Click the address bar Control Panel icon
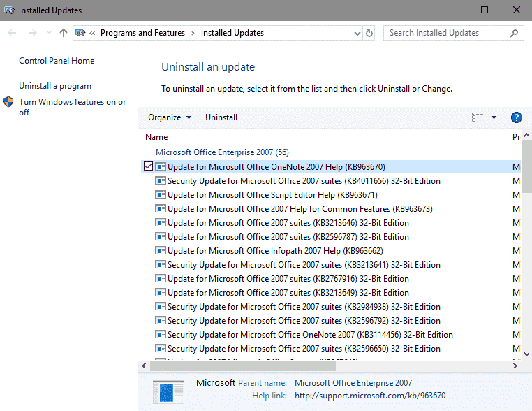Screen dimensions: 532x411 [80, 33]
